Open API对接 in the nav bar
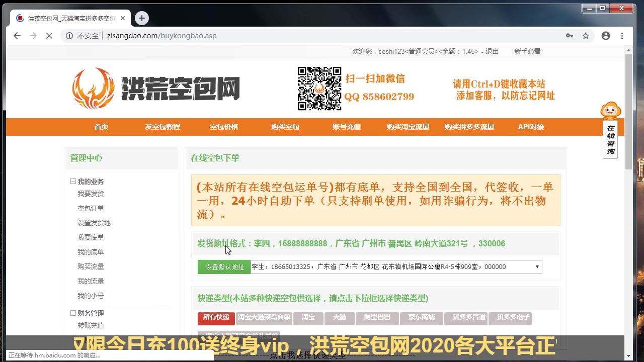Viewport: 644px width, 362px height. coord(531,127)
